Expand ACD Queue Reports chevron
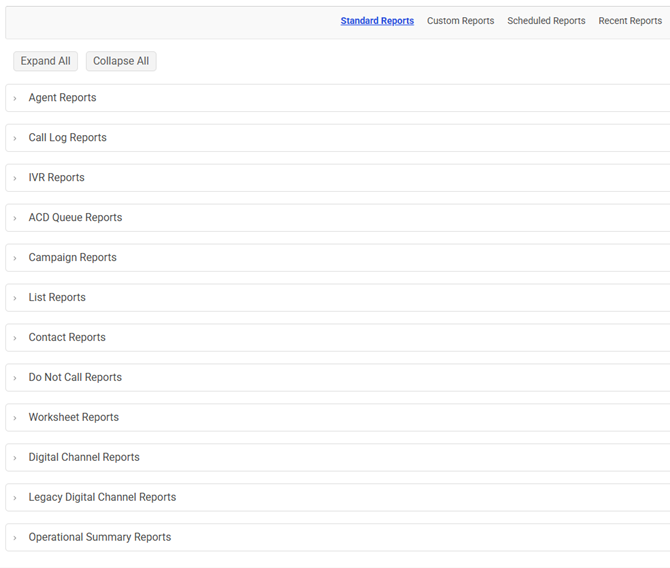 point(15,218)
